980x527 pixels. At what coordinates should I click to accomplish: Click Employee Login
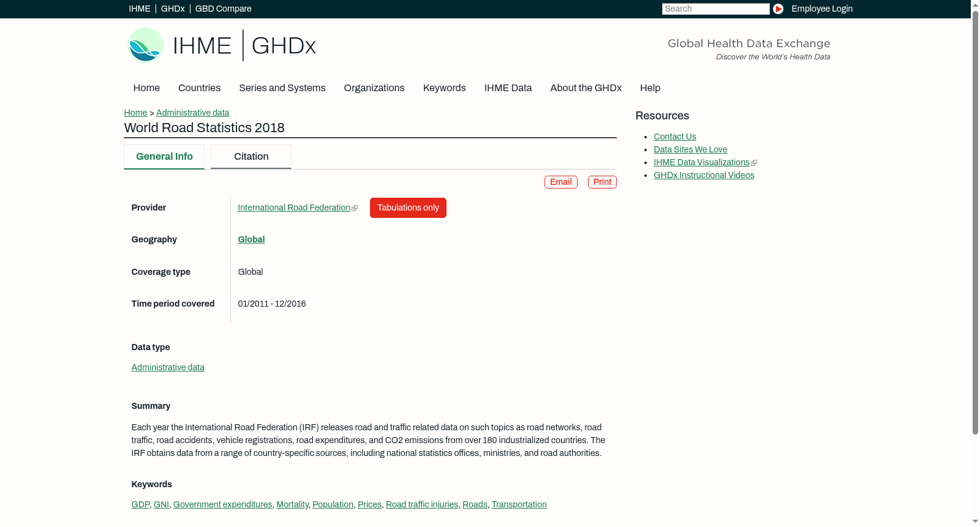coord(822,9)
